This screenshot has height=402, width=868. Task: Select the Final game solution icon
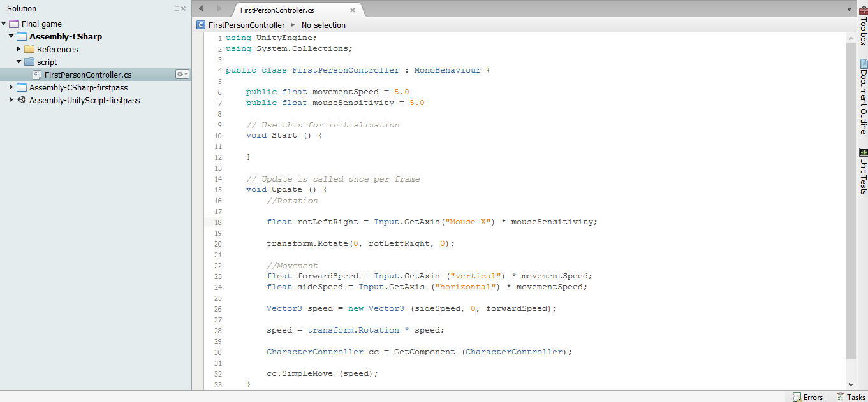tap(14, 24)
